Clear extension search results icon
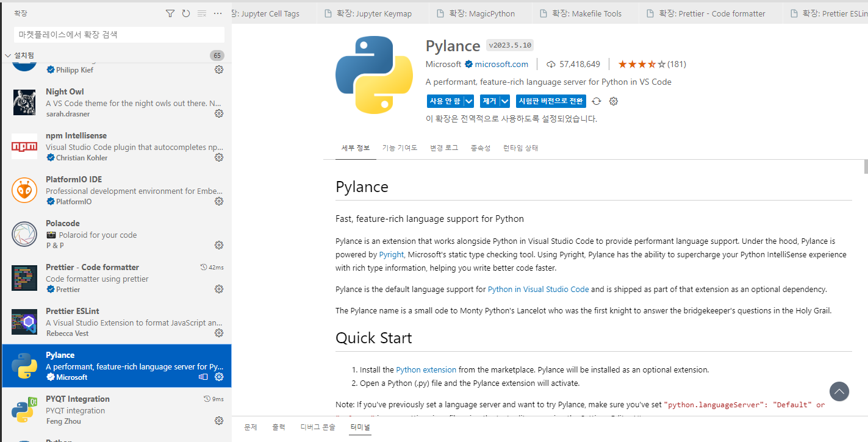The width and height of the screenshot is (868, 442). (x=202, y=13)
